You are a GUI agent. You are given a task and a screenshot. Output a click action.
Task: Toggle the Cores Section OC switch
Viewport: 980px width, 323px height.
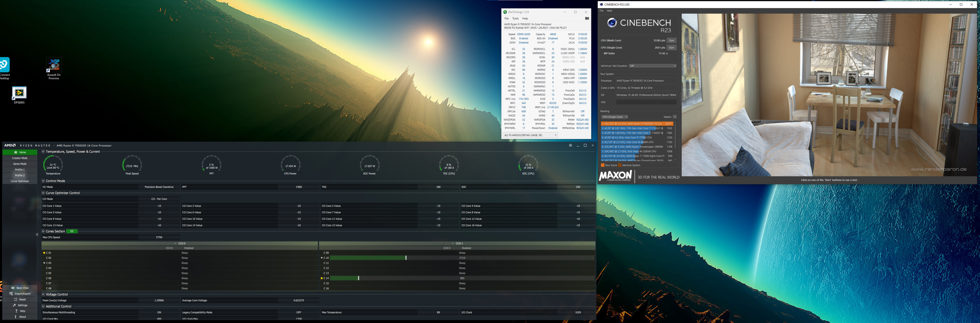coord(72,231)
